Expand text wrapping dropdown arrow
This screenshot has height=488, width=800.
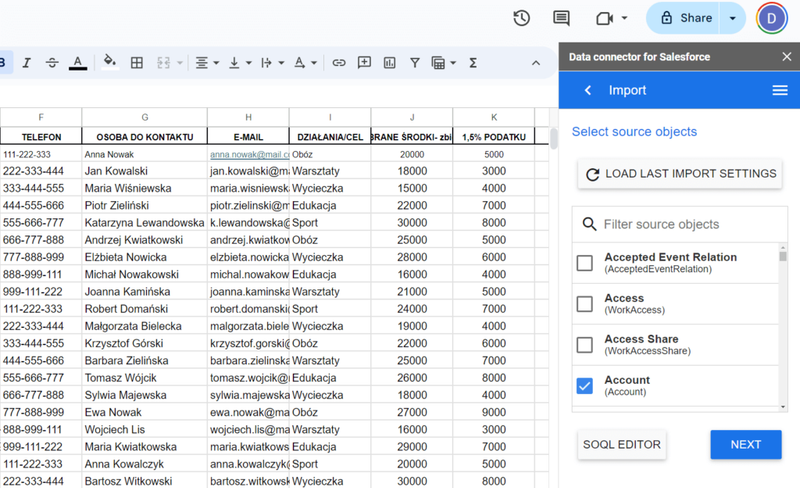tap(281, 63)
